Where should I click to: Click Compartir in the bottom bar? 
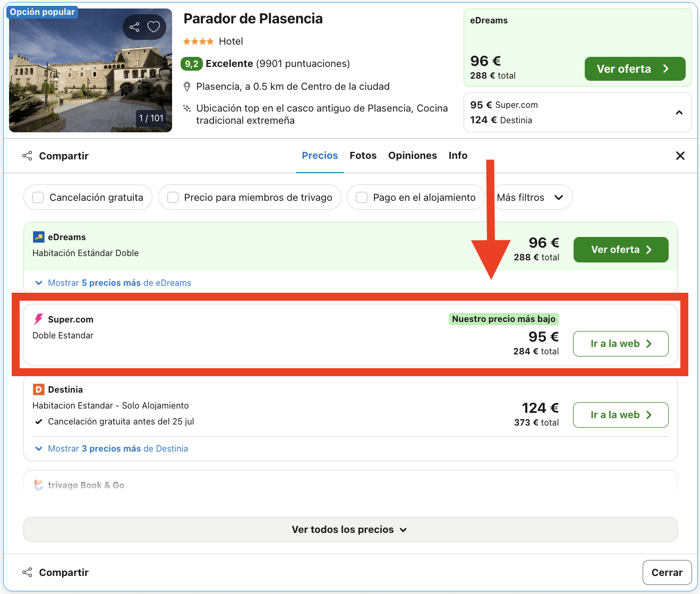tap(55, 572)
